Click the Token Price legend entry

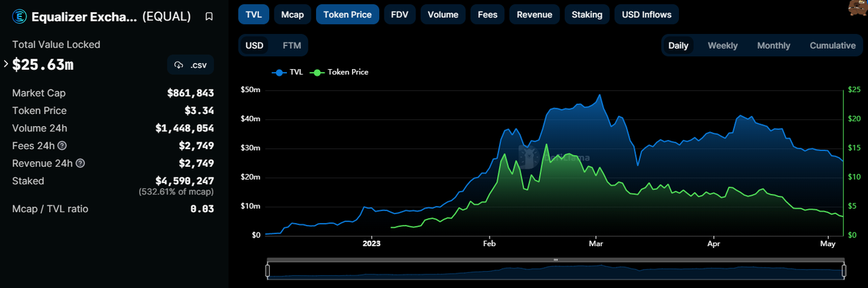click(339, 72)
